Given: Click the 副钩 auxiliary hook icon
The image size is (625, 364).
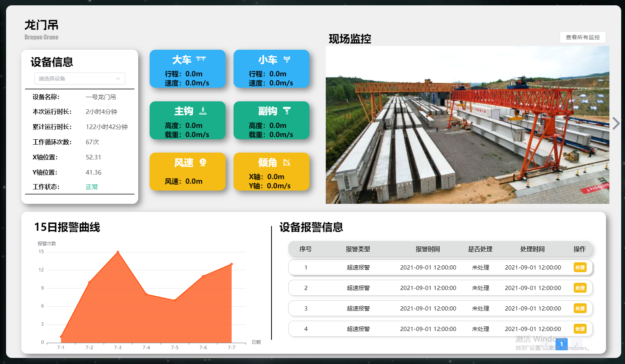Looking at the screenshot, I should coord(287,110).
